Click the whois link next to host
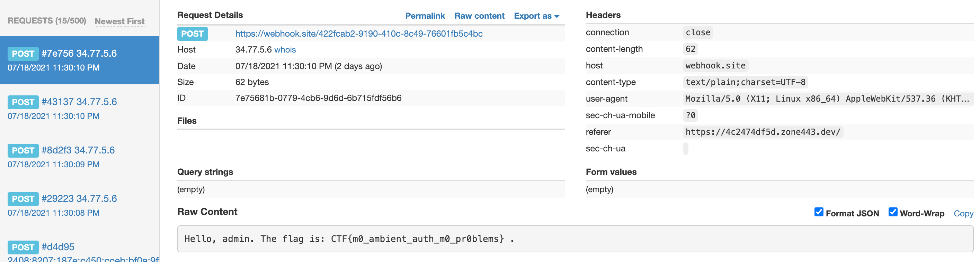 285,50
